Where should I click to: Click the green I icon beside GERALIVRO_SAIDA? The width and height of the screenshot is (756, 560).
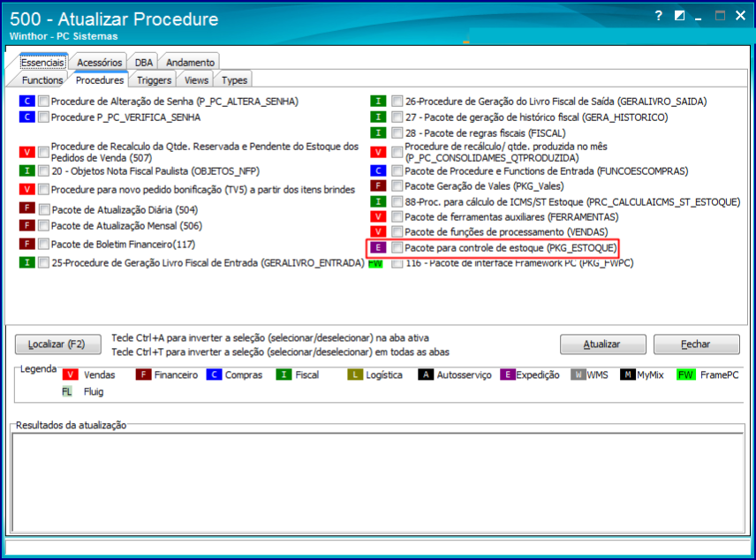378,102
